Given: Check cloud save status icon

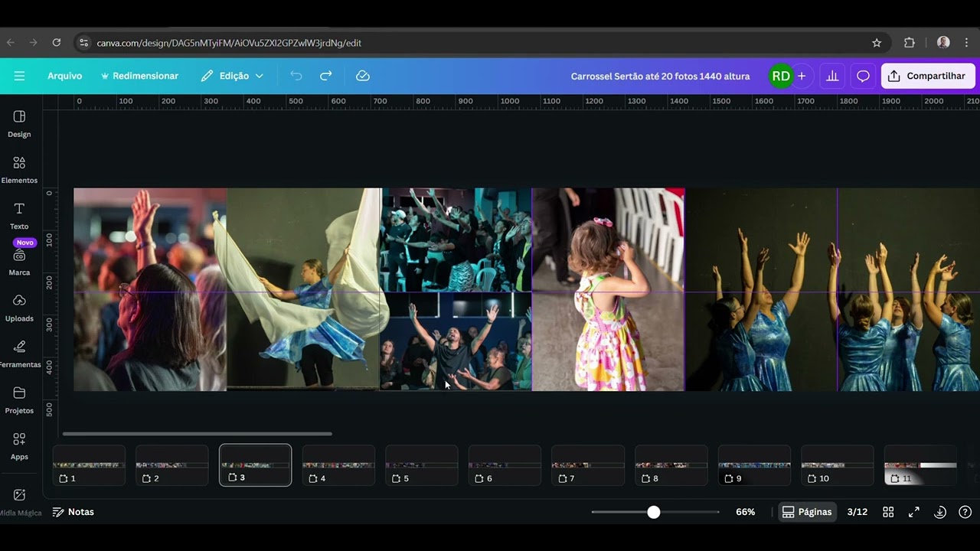Looking at the screenshot, I should pyautogui.click(x=363, y=76).
